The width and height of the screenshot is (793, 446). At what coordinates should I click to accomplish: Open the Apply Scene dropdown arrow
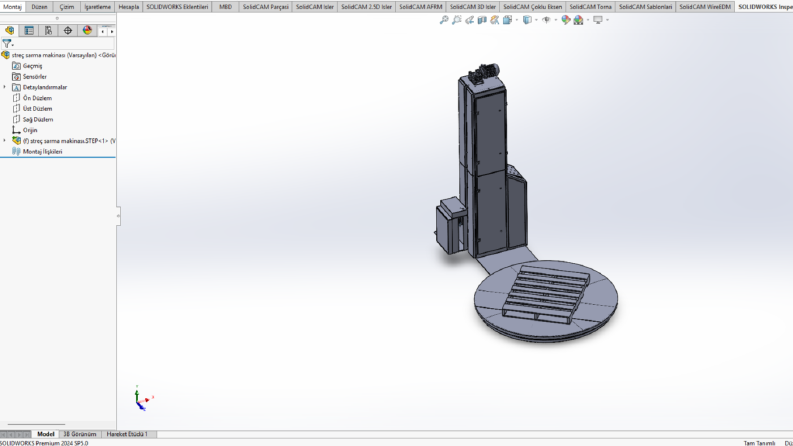point(588,20)
